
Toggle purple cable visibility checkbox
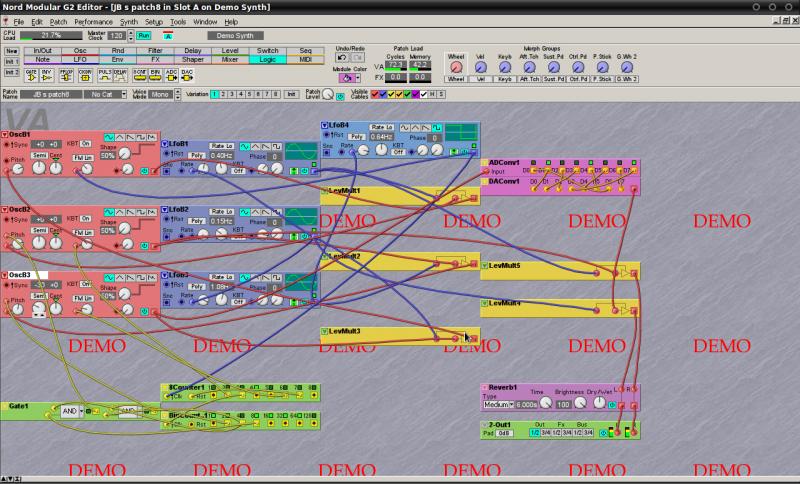416,94
